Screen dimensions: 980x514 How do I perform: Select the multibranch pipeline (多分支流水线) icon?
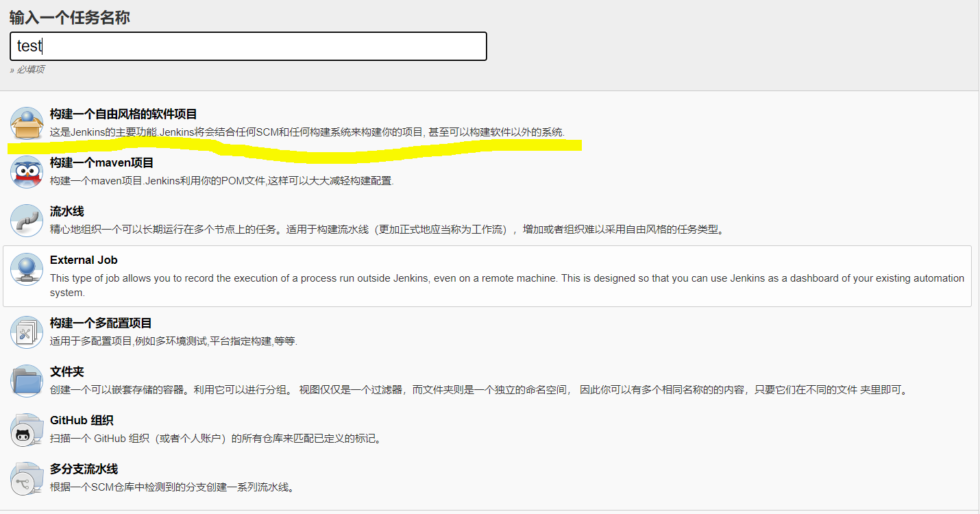click(27, 478)
